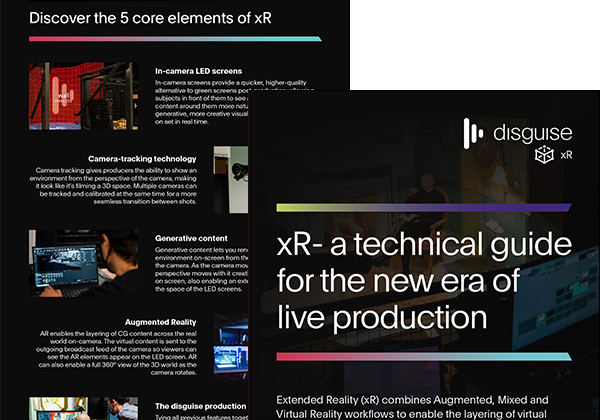Click the xR cube icon
Screen dimensions: 600x420
point(542,155)
